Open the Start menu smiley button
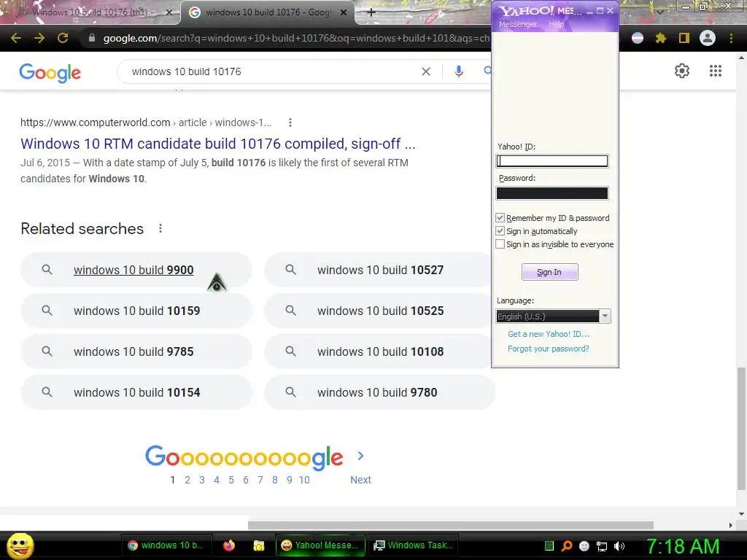This screenshot has height=560, width=747. [x=20, y=545]
